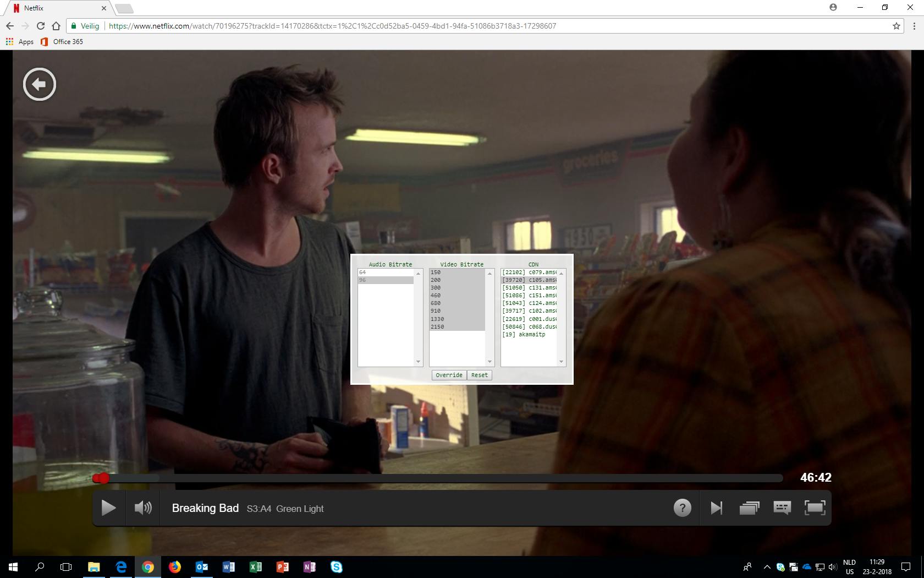Select 150 video bitrate
The width and height of the screenshot is (924, 578).
coord(457,272)
